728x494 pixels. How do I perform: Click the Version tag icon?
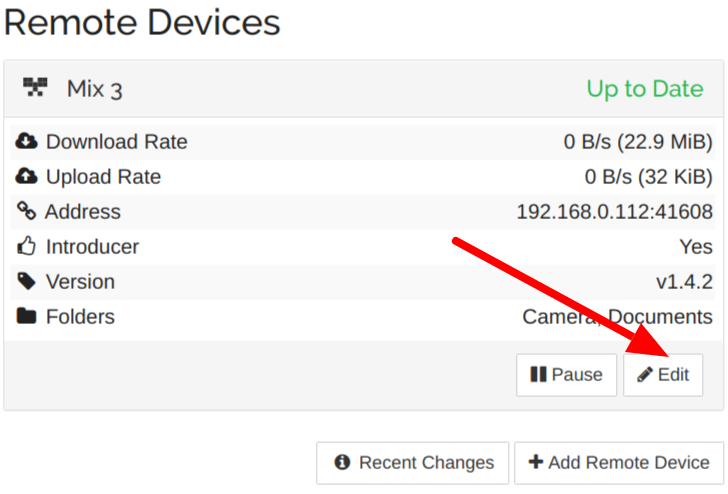[x=26, y=281]
